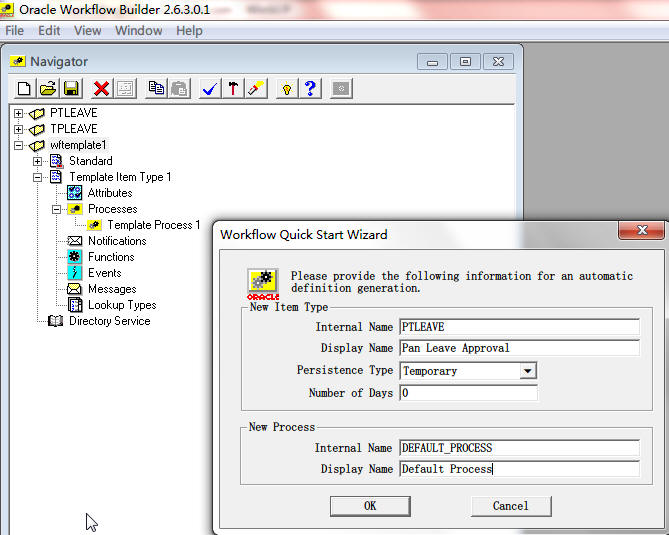
Task: Click the Notifications envelope icon
Action: pyautogui.click(x=75, y=241)
